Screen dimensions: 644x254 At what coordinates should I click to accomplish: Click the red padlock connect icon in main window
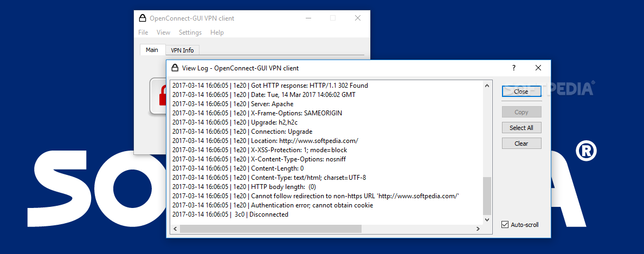[158, 96]
